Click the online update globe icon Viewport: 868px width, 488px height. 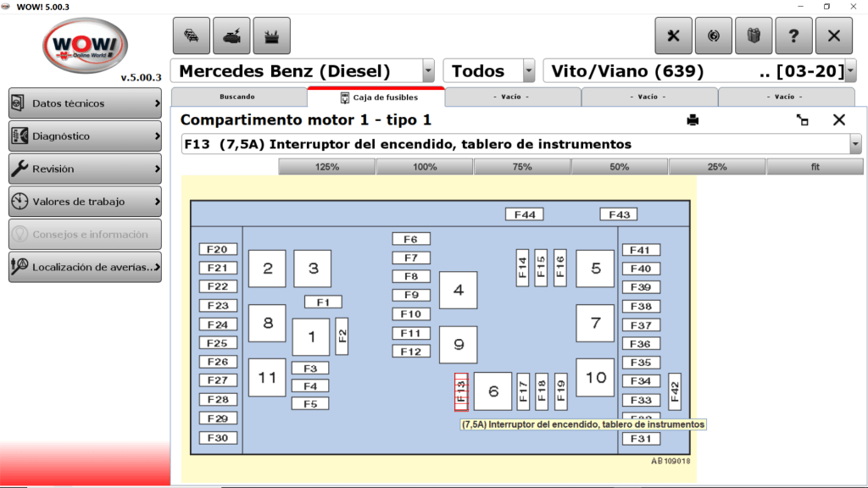click(x=714, y=36)
